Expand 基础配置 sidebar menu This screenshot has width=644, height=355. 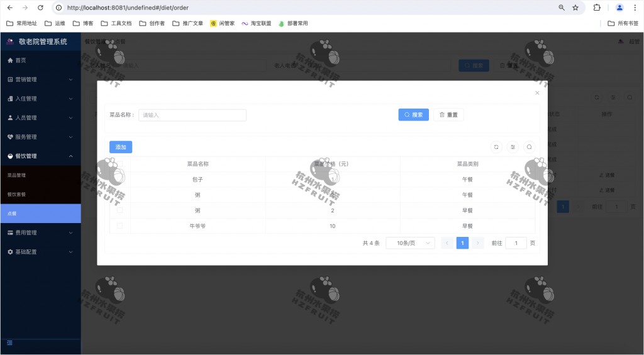(41, 251)
